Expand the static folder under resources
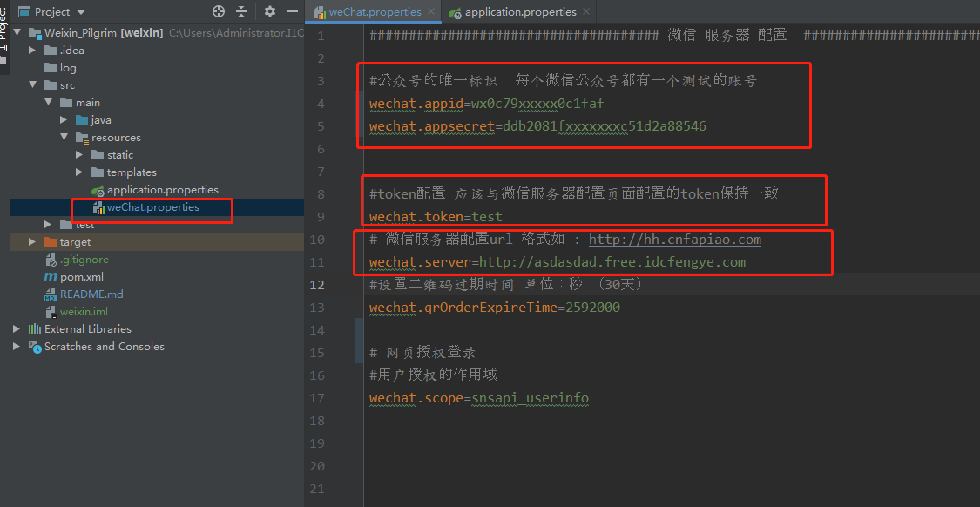This screenshot has width=980, height=507. tap(77, 154)
